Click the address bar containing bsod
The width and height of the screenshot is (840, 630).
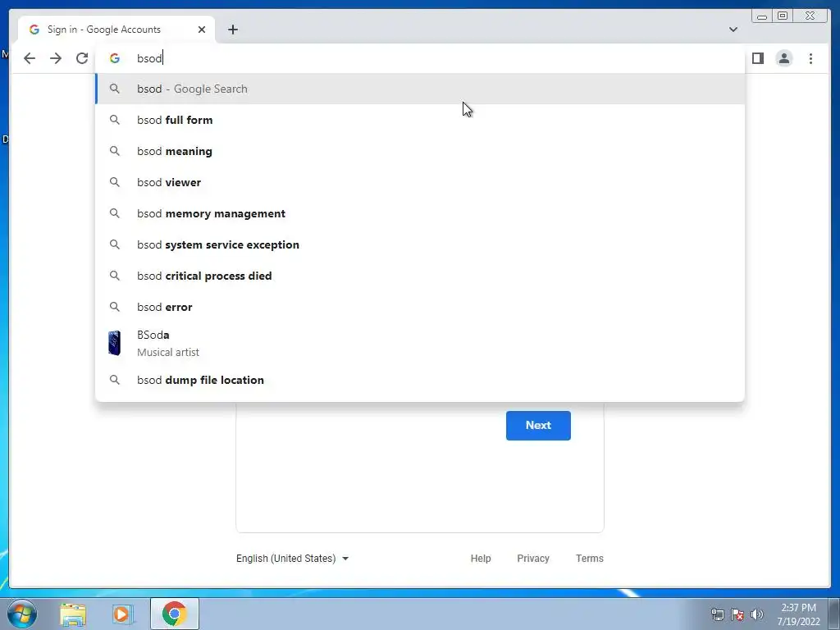[420, 58]
